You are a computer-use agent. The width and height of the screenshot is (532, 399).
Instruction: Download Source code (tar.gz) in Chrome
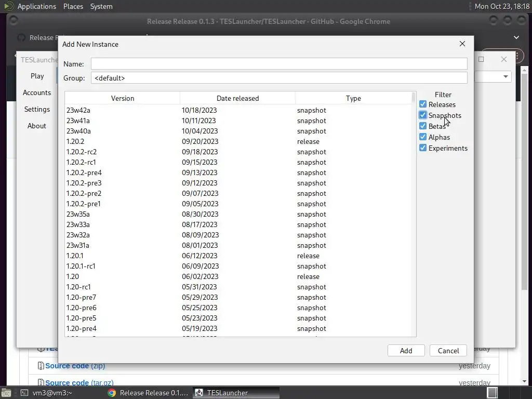[x=79, y=383]
